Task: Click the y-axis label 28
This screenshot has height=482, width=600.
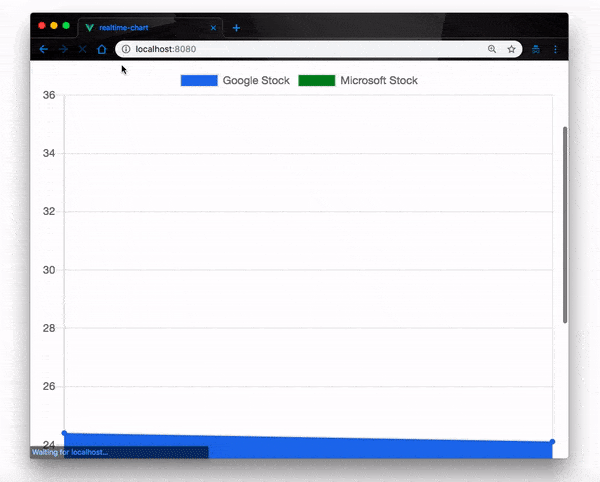Action: click(49, 328)
